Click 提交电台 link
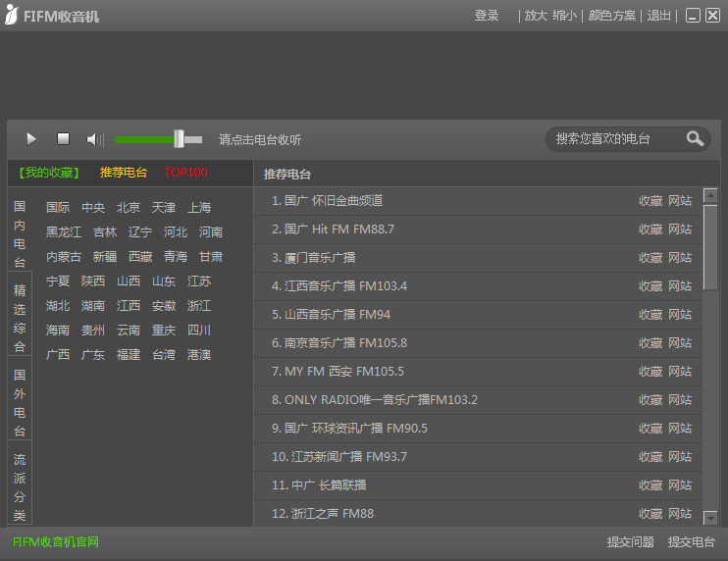 [692, 542]
